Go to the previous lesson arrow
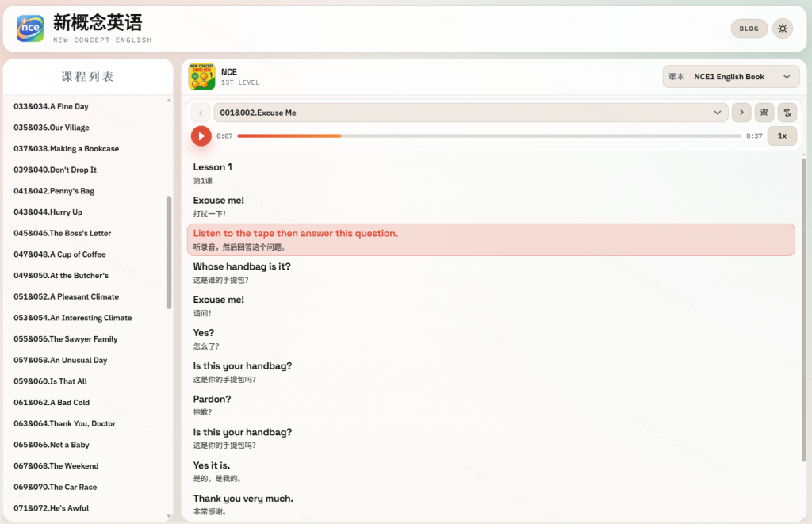The width and height of the screenshot is (812, 524). tap(201, 113)
